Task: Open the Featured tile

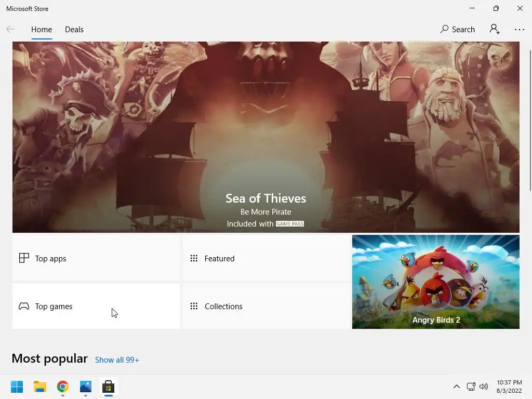Action: pyautogui.click(x=266, y=258)
